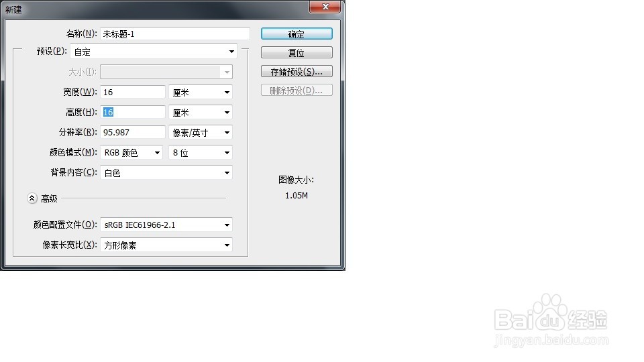Open the 宽度 unit dropdown 厘米
Screen dimensions: 644x362
click(201, 93)
